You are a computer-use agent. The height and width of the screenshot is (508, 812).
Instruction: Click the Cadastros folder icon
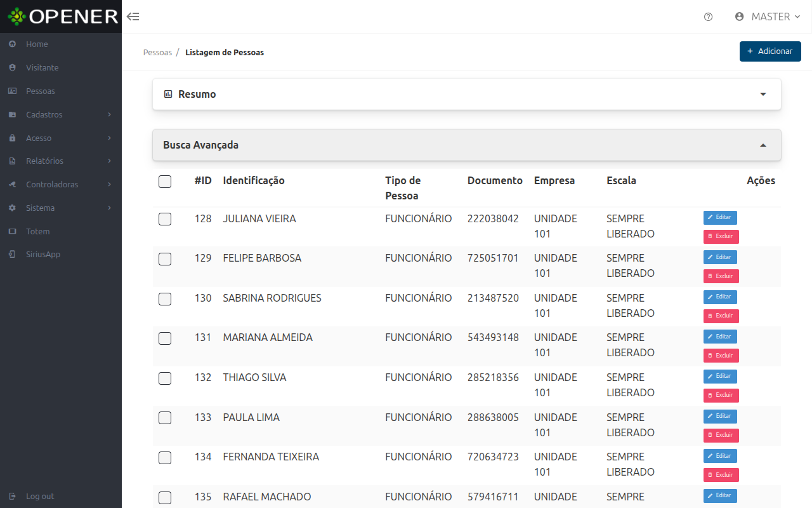pos(12,114)
